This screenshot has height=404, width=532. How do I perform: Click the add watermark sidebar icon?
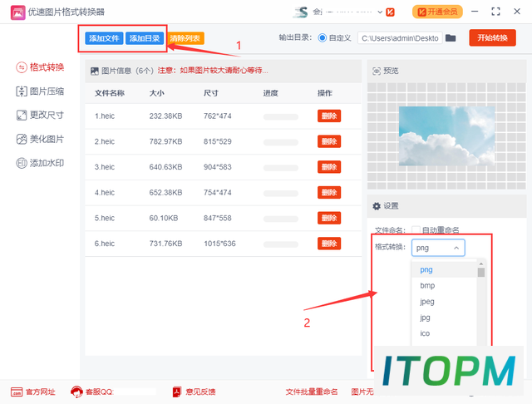tap(22, 163)
